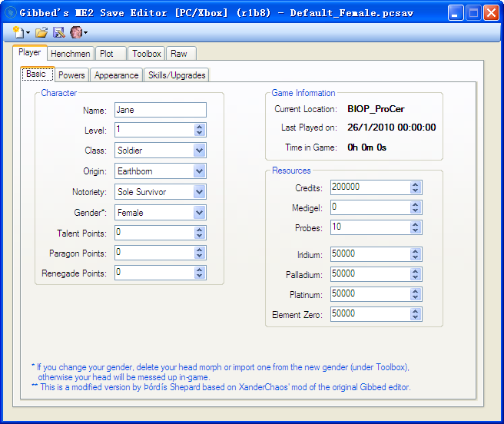Click the Palladium value field

pos(370,274)
